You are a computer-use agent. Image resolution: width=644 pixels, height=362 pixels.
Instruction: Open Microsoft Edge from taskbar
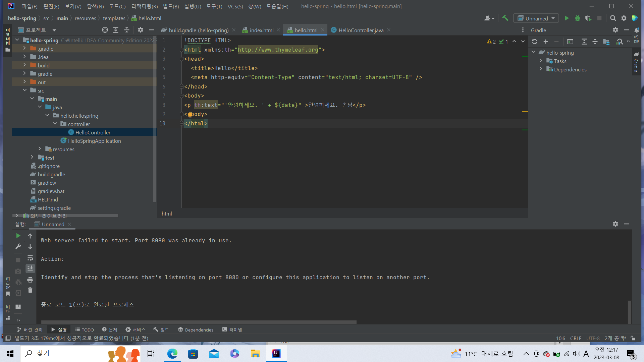coord(172,354)
